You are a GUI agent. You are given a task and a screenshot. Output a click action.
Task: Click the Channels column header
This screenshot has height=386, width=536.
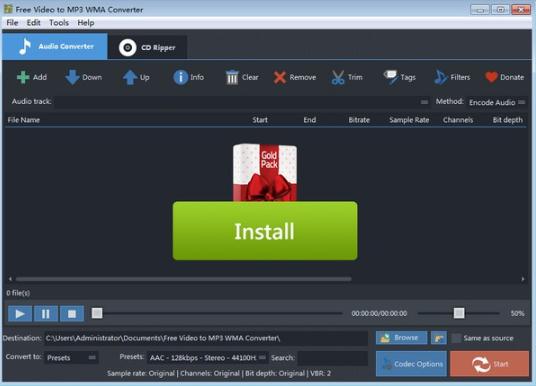click(x=458, y=120)
